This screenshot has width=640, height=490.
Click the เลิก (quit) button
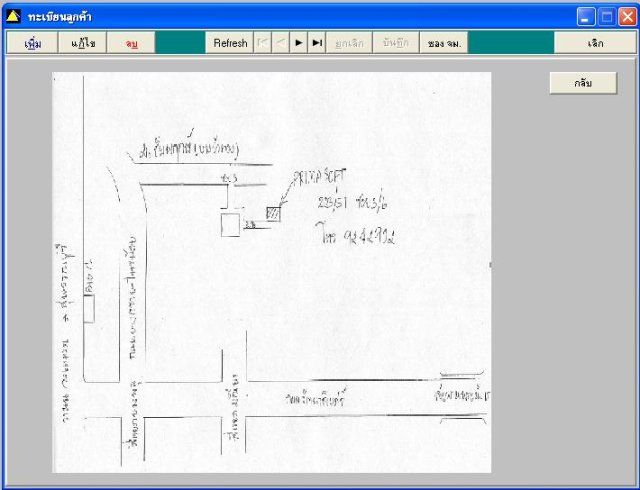pos(595,42)
